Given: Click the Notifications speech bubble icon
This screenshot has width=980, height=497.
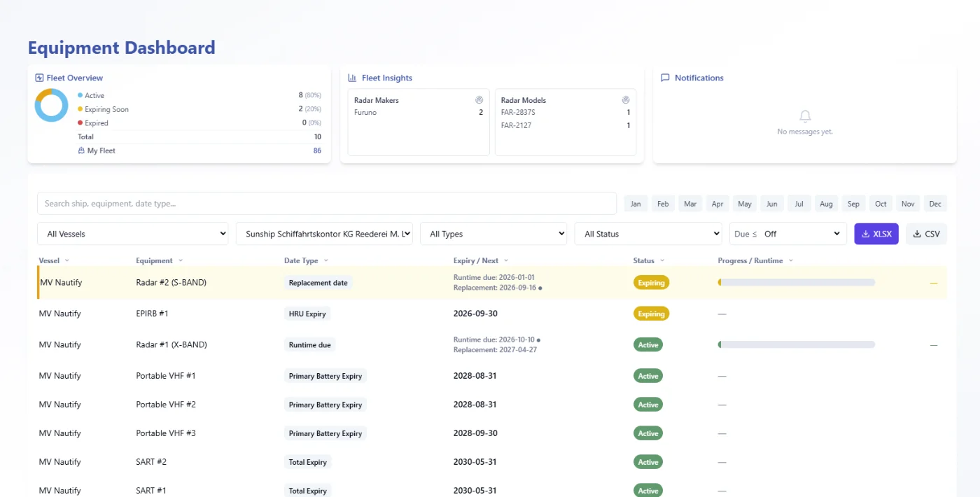Looking at the screenshot, I should 665,78.
